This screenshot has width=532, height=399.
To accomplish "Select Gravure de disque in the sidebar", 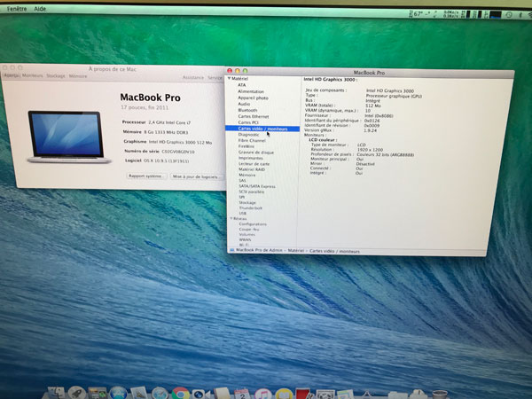I will point(256,153).
